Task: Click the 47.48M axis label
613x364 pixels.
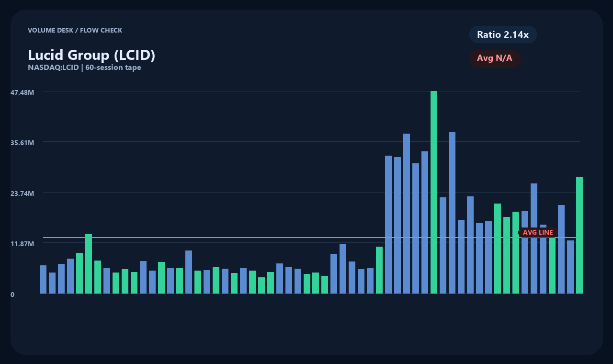Action: pos(23,92)
